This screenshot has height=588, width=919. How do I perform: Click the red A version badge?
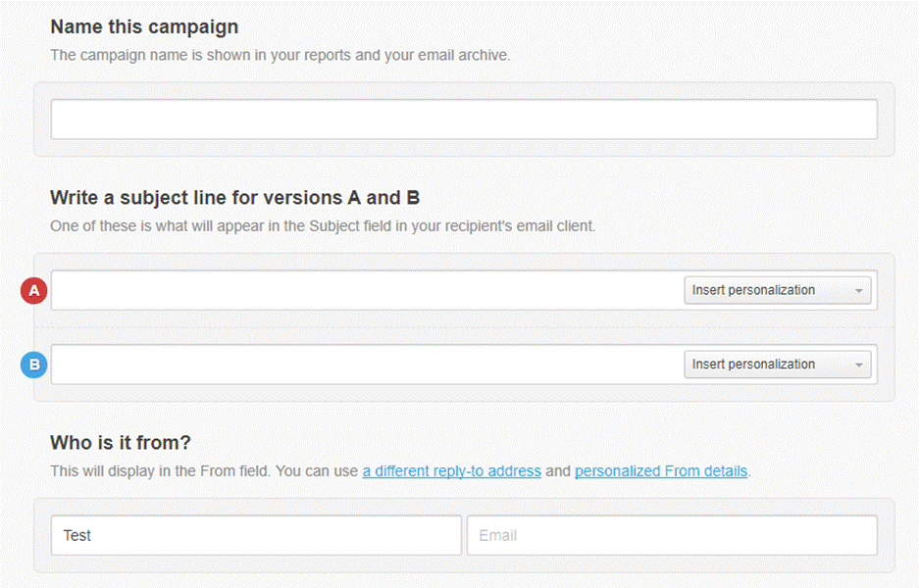click(x=34, y=291)
